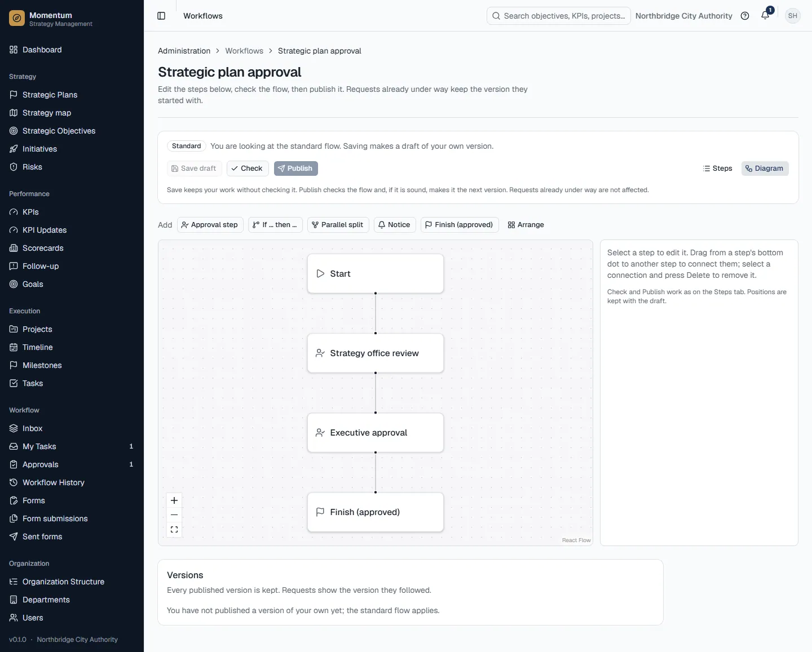Publish the workflow

point(296,168)
